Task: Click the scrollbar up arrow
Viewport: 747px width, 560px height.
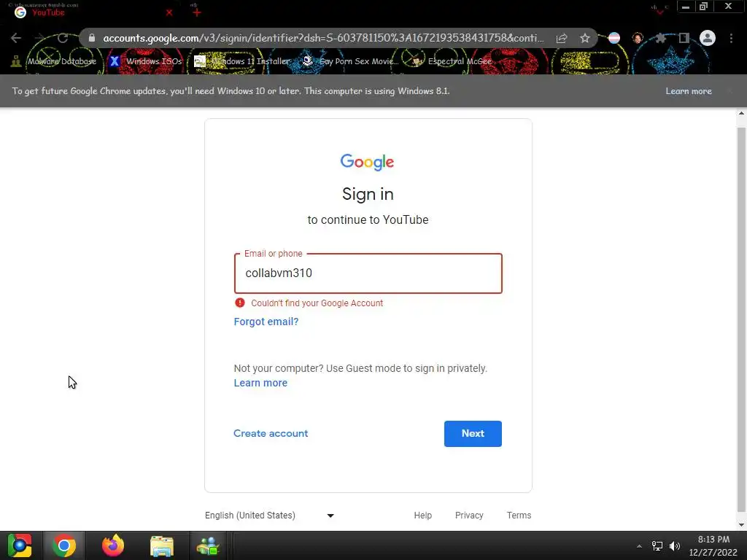Action: [741, 113]
